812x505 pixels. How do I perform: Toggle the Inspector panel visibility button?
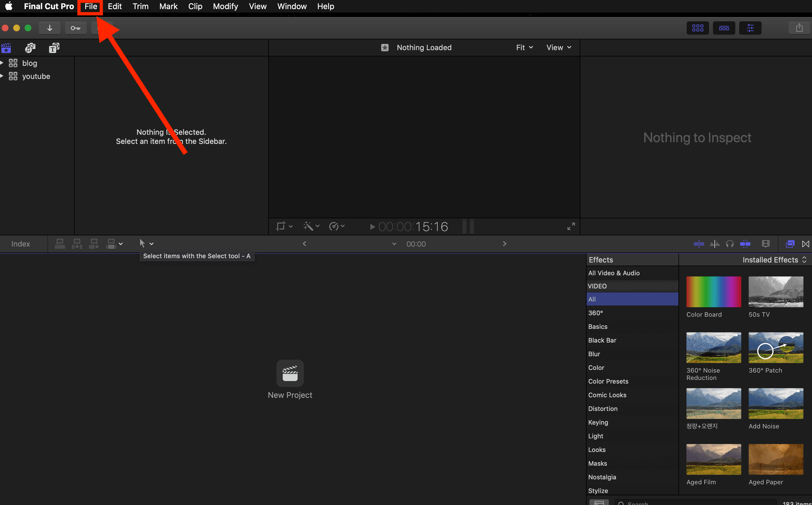click(x=750, y=28)
